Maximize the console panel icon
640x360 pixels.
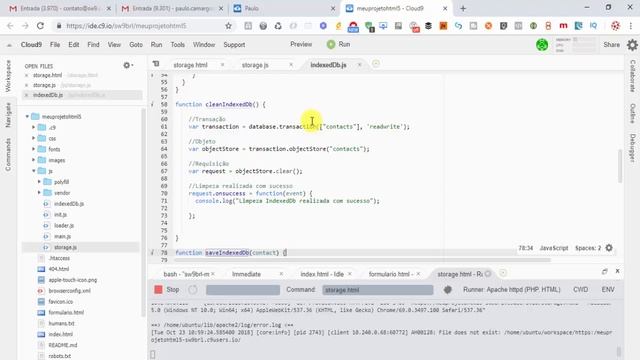pos(604,271)
